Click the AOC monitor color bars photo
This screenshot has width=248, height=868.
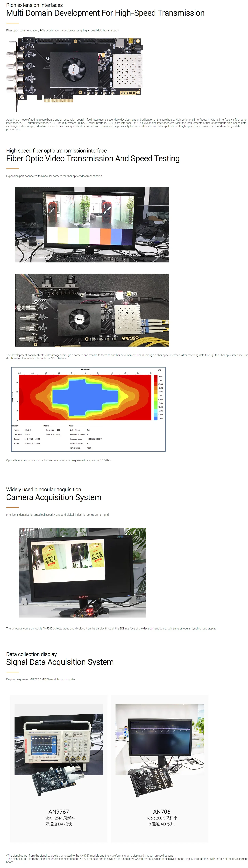[91, 224]
